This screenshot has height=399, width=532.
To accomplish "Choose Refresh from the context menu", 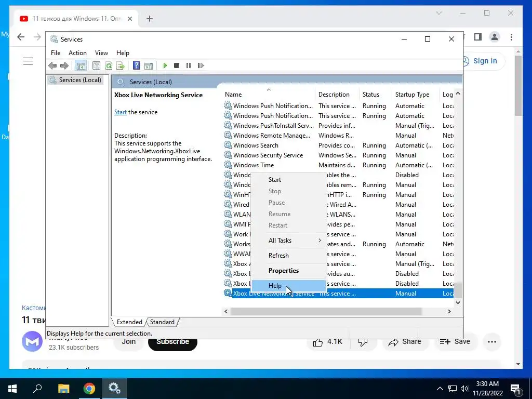I will click(289, 256).
